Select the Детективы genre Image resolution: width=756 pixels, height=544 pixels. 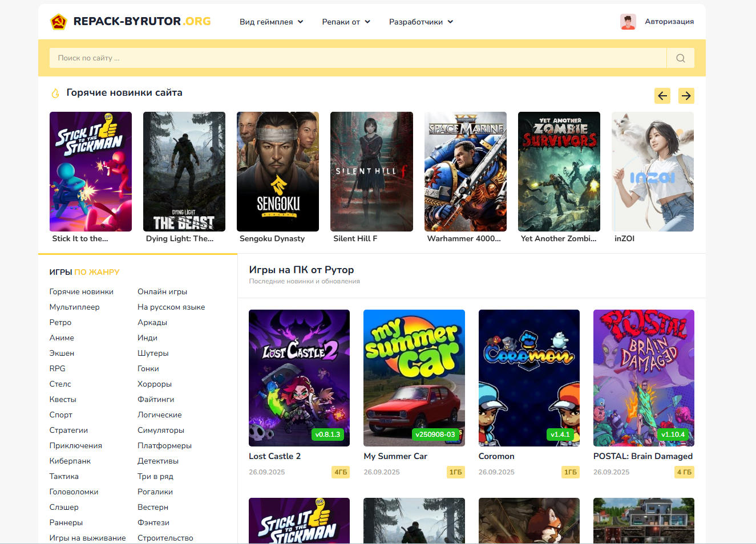click(x=158, y=461)
